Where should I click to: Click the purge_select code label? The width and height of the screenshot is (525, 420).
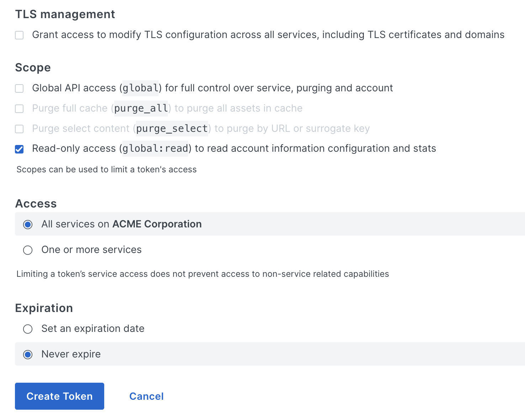coord(171,129)
